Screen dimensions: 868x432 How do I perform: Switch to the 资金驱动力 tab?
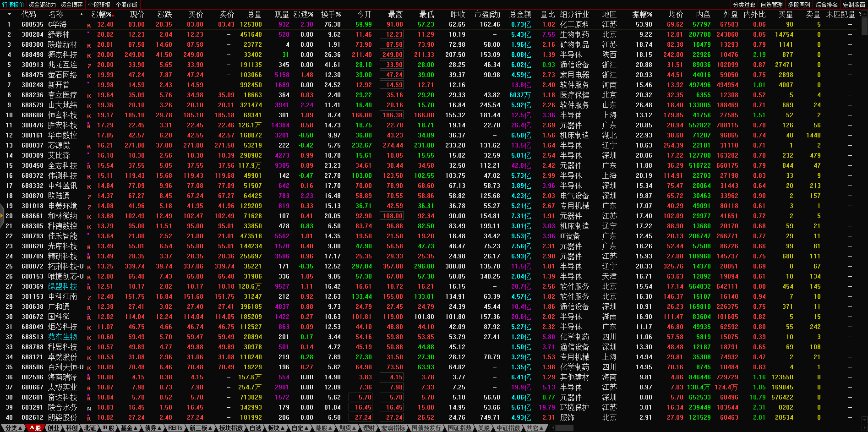pos(42,5)
